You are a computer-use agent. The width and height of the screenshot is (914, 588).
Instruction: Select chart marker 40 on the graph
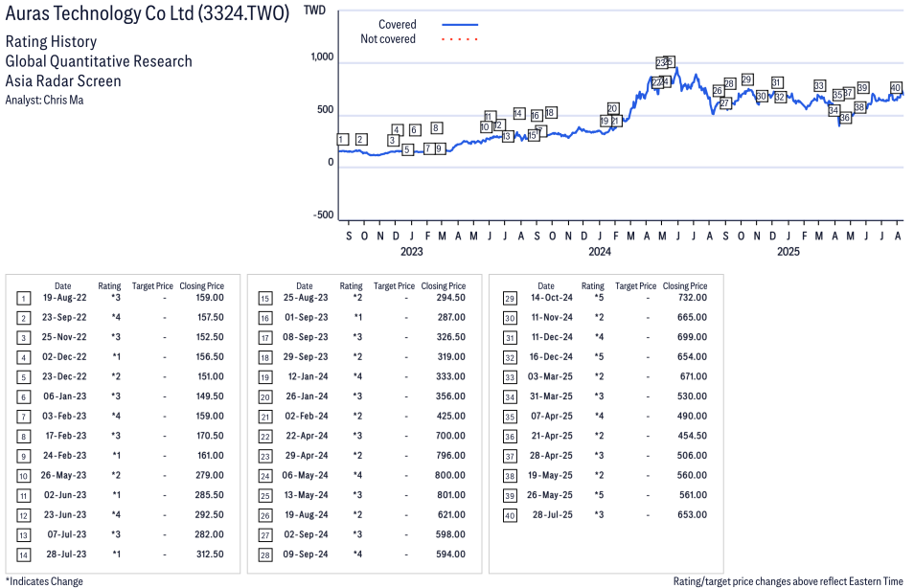tap(897, 87)
